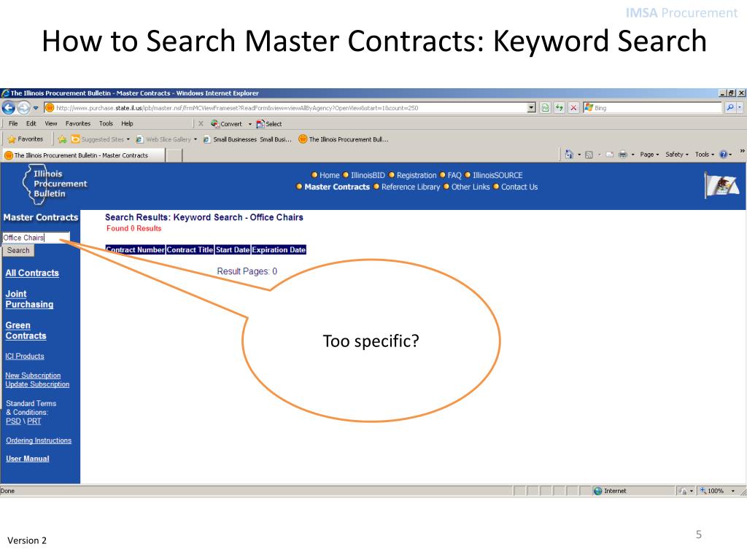Open the Favorites menu in menu bar
The width and height of the screenshot is (747, 560).
pos(78,124)
